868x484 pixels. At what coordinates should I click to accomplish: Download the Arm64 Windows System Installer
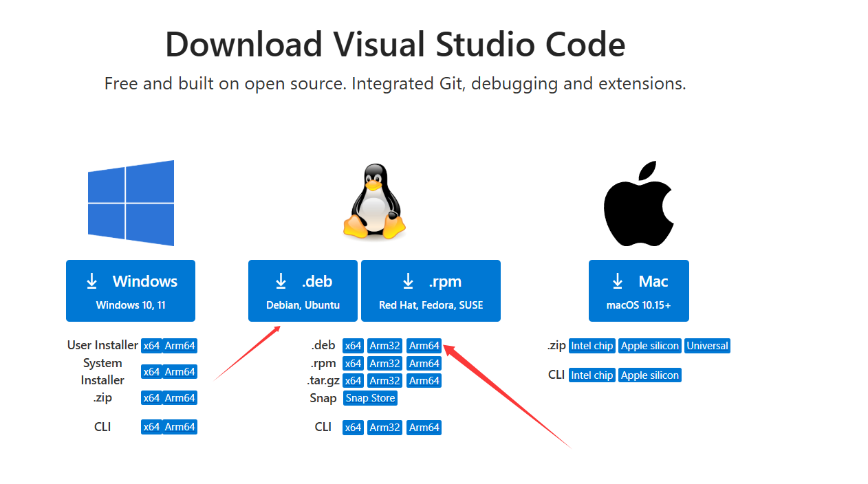pos(181,371)
